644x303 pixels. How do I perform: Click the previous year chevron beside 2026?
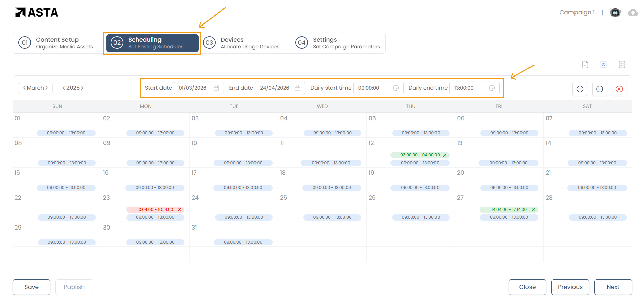[x=64, y=88]
